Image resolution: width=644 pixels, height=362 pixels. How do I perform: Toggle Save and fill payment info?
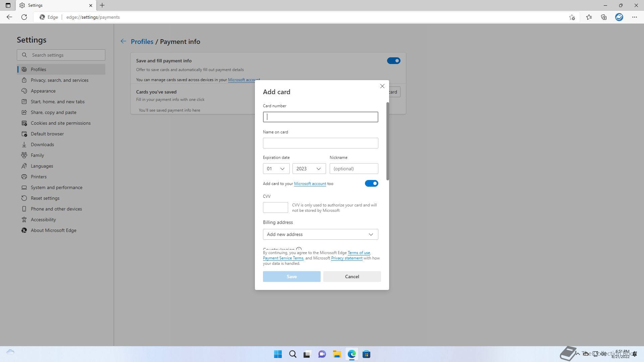point(393,61)
